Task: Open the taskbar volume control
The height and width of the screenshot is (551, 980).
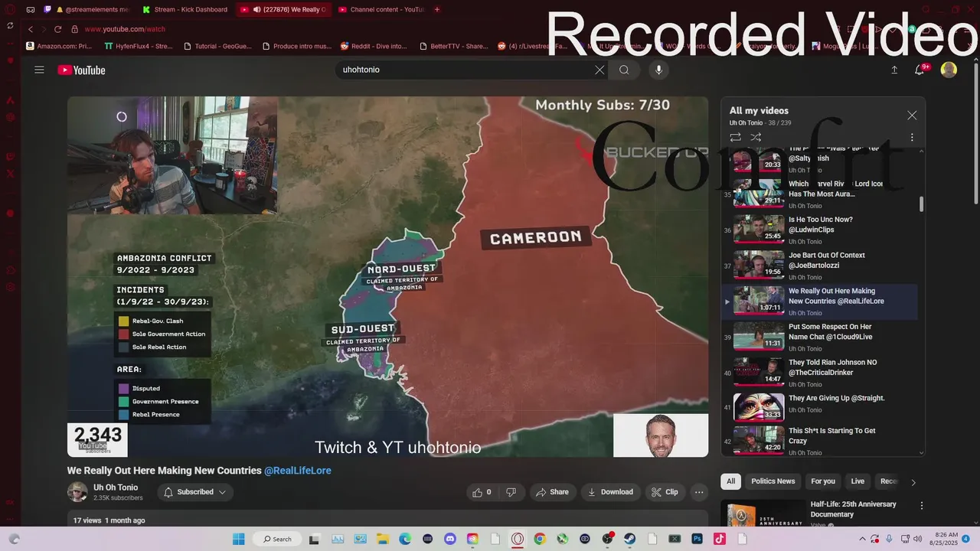Action: [916, 539]
